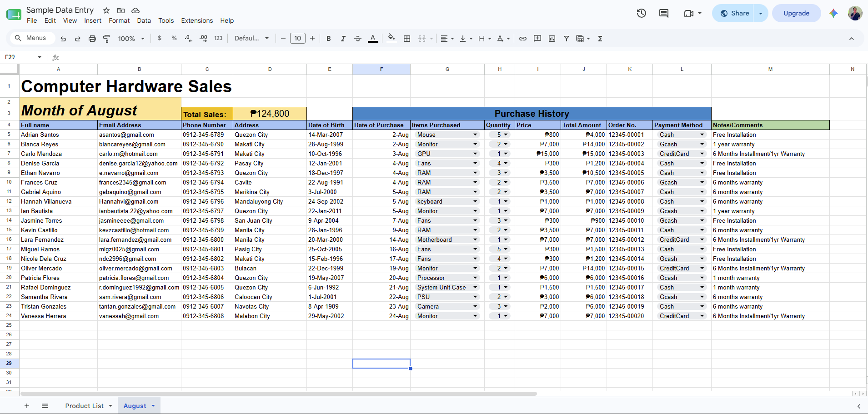Click the Undo icon in toolbar

tap(63, 39)
